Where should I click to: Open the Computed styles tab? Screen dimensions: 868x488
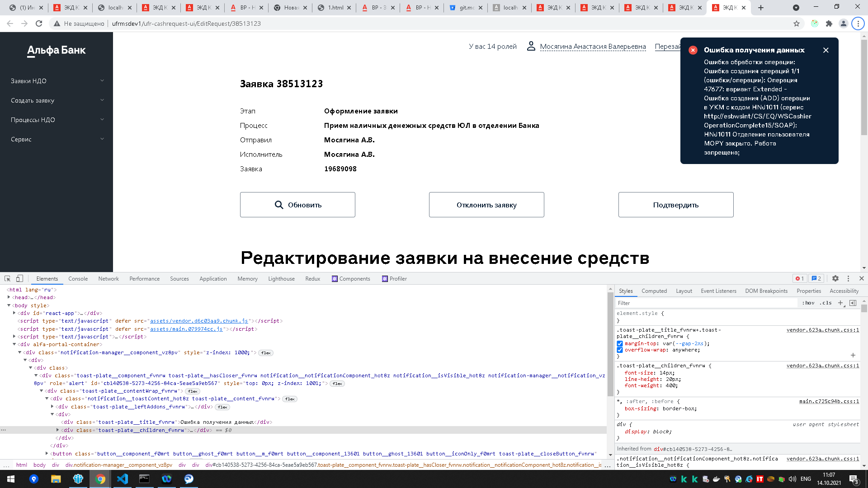pos(654,291)
